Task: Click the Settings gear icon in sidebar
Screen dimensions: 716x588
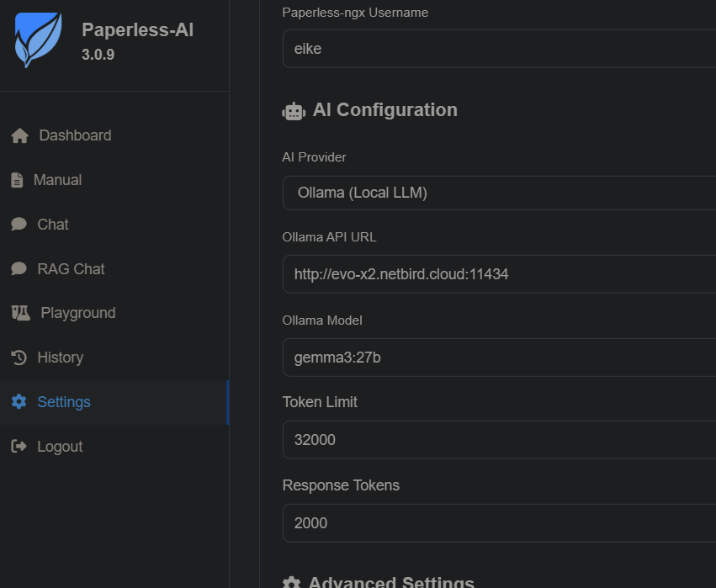Action: 19,402
